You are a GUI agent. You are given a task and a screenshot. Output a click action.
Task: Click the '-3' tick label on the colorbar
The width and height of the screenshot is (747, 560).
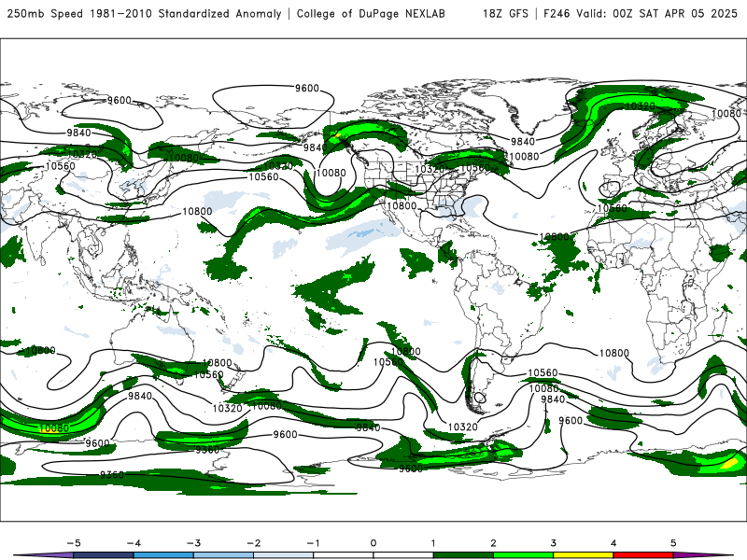pos(193,543)
